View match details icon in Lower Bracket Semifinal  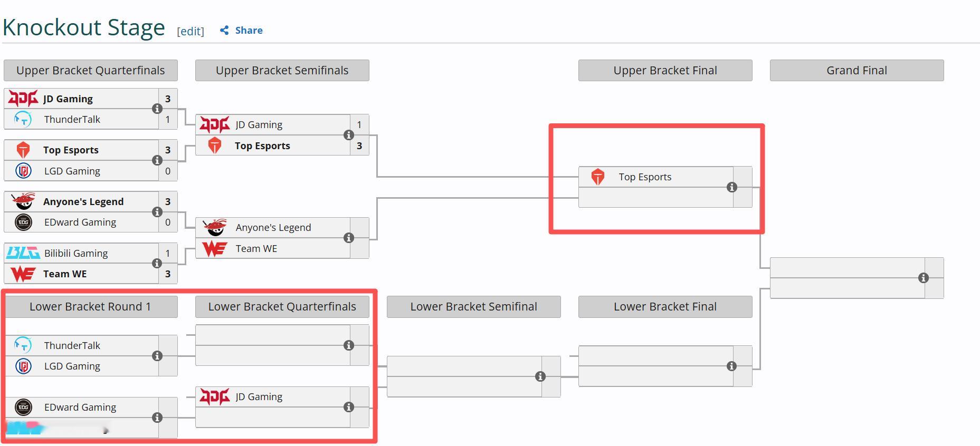click(x=540, y=376)
